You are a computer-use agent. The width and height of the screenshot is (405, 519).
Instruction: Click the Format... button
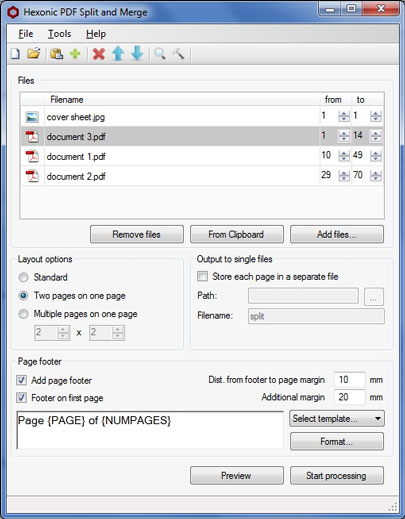click(337, 442)
